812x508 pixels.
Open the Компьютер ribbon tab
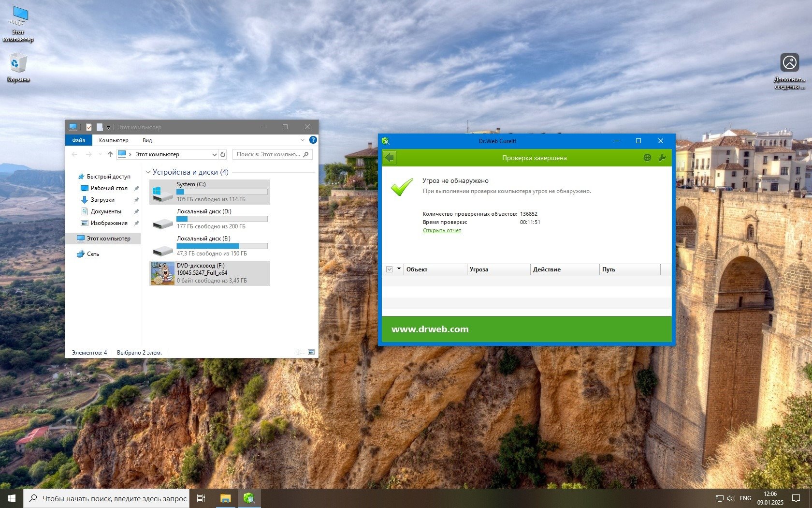(114, 140)
